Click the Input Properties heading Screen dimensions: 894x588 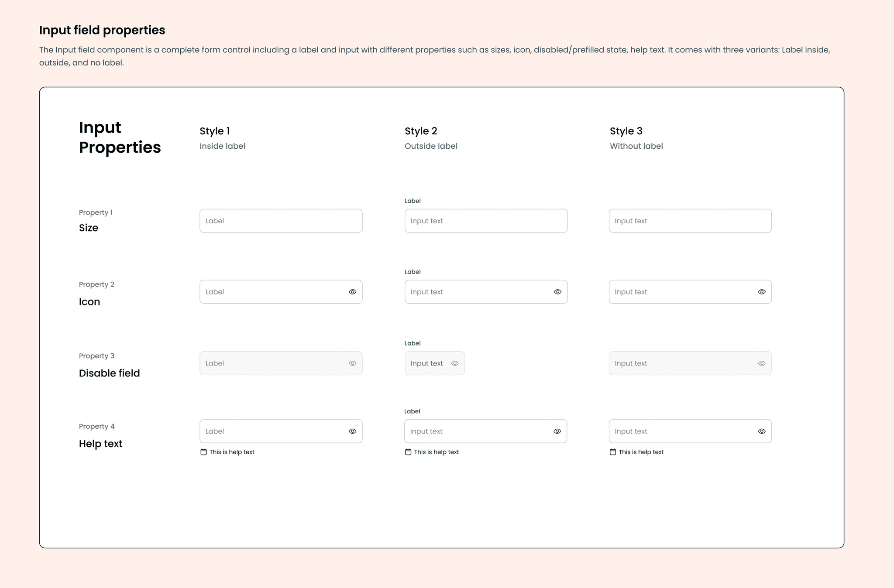[120, 137]
